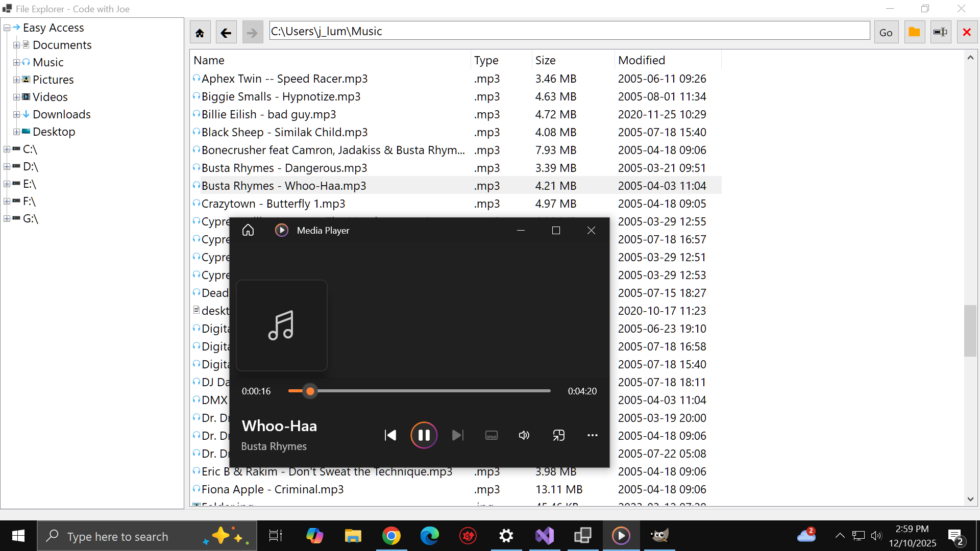Screen dimensions: 980x551
Task: Click the File Explorer home icon
Action: pyautogui.click(x=200, y=32)
